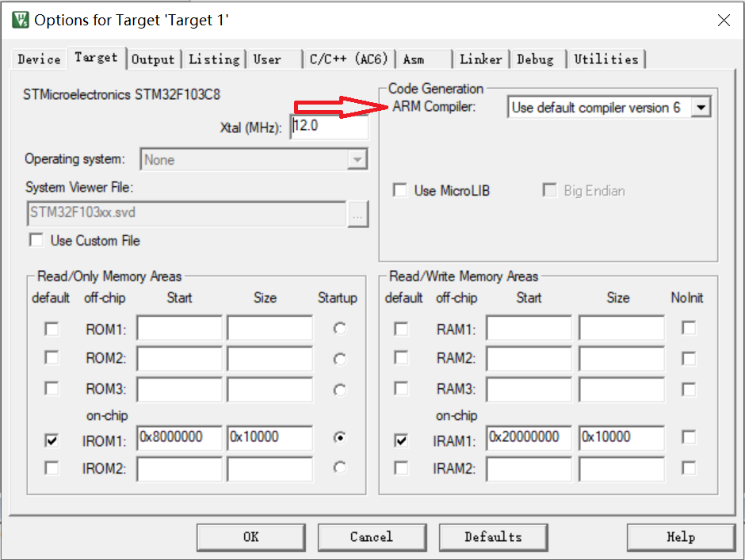Switch to the Debug tab
745x560 pixels.
pos(535,59)
